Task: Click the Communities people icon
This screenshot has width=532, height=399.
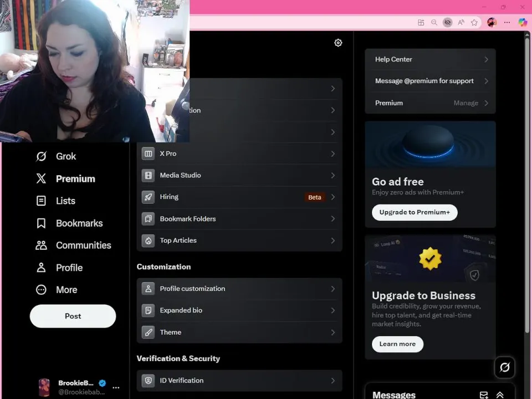Action: click(41, 245)
